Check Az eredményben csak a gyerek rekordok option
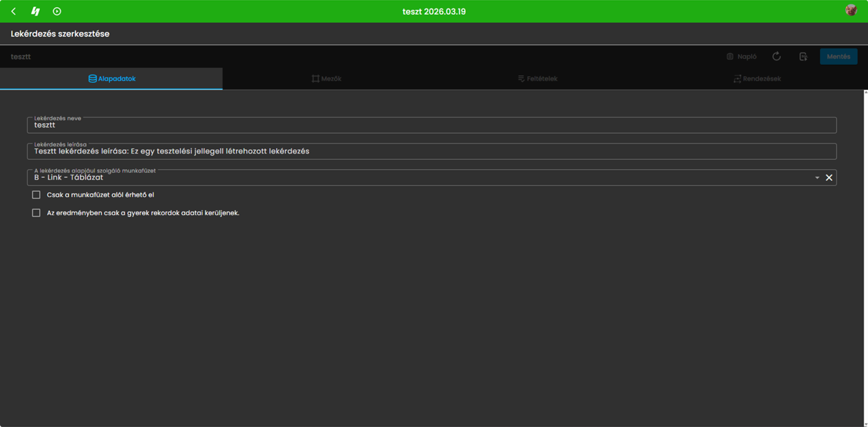 [x=36, y=213]
